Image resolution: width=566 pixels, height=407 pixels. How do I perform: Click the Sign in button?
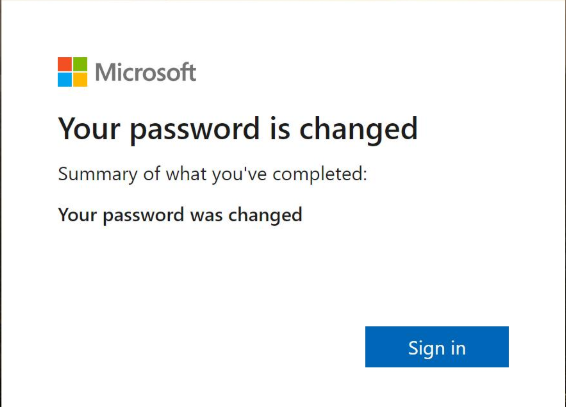[437, 347]
